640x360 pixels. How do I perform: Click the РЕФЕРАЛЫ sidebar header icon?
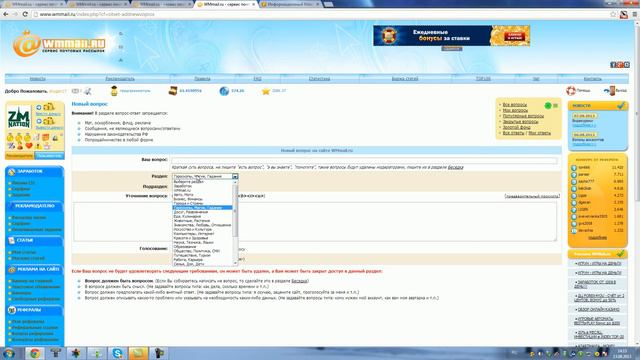coord(12,310)
